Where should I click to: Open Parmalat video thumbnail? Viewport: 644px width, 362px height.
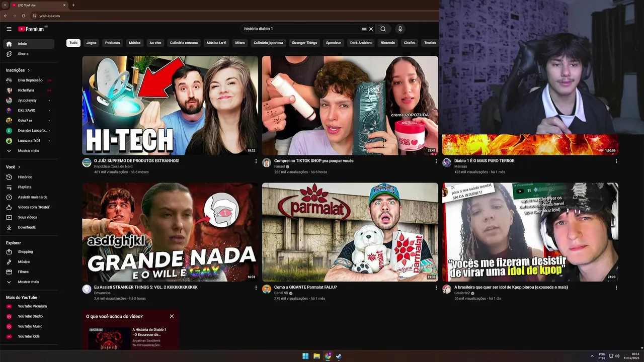(x=350, y=232)
